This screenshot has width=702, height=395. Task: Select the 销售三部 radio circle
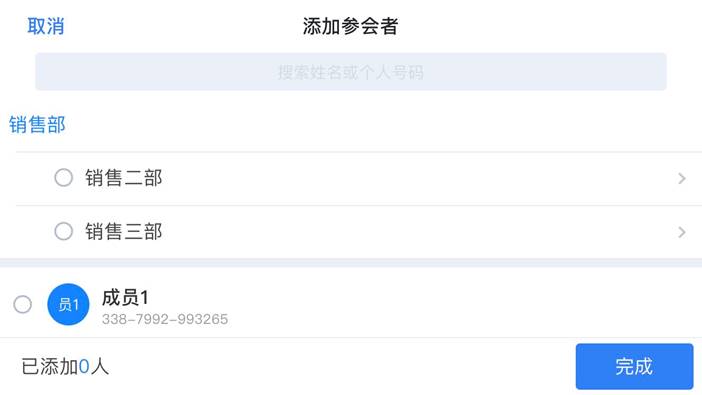pyautogui.click(x=64, y=232)
